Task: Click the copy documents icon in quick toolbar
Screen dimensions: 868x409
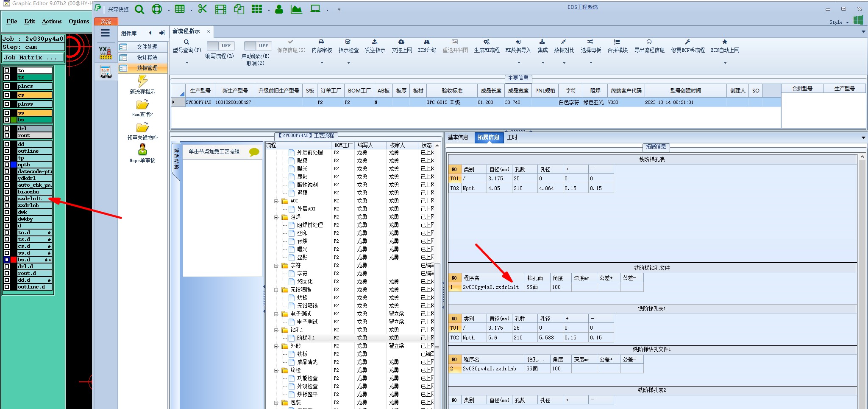Action: click(239, 9)
